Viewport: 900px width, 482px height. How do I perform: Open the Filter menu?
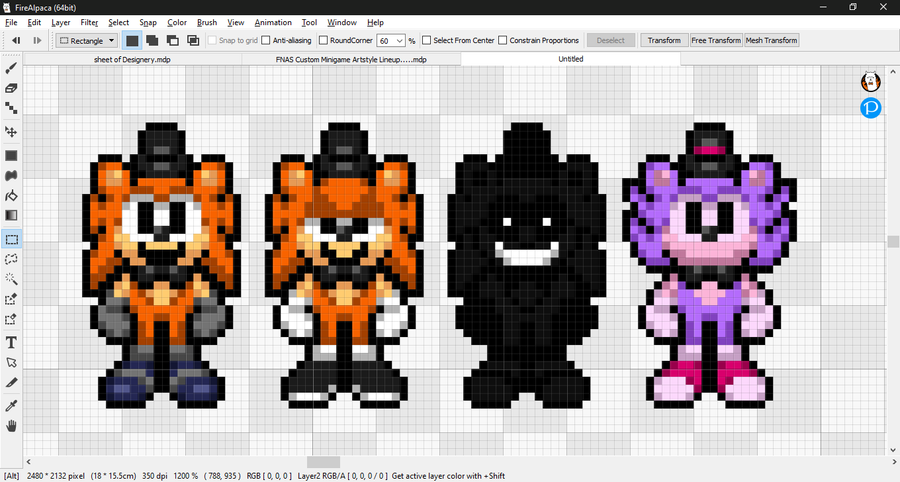coord(89,22)
